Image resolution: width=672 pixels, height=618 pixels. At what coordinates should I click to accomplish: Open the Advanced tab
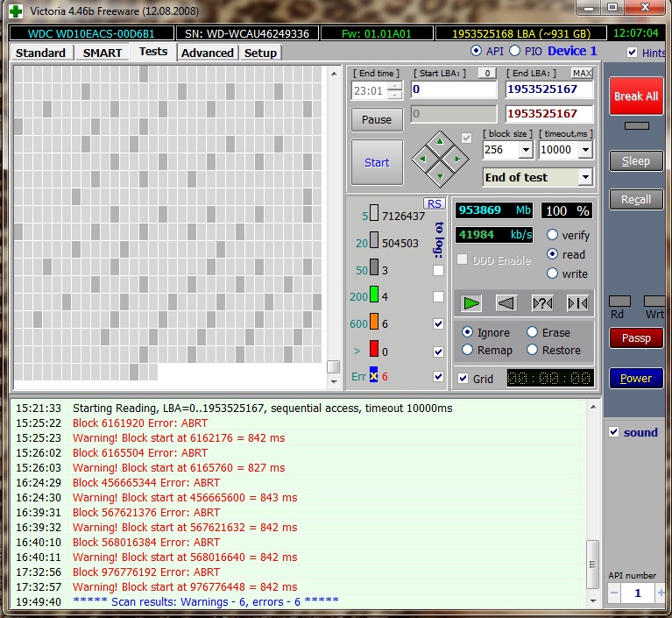coord(207,53)
